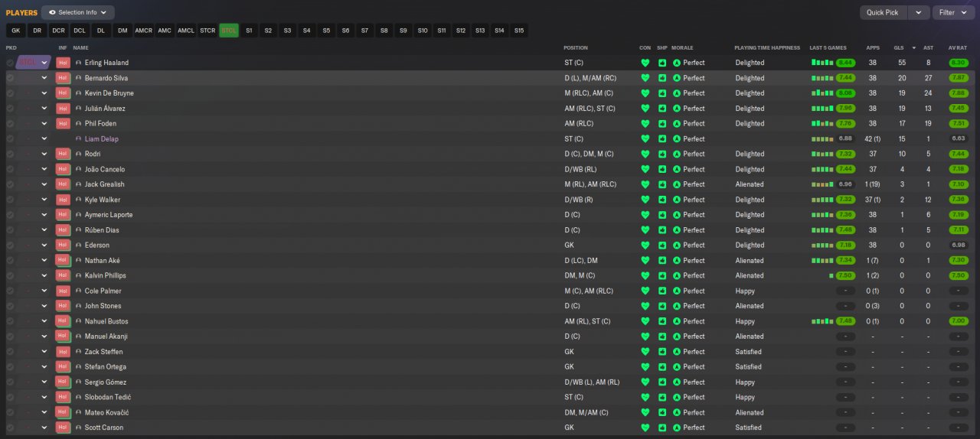This screenshot has height=439, width=980.
Task: Click the match sharpness icon for Julián Álvarez
Action: point(662,109)
